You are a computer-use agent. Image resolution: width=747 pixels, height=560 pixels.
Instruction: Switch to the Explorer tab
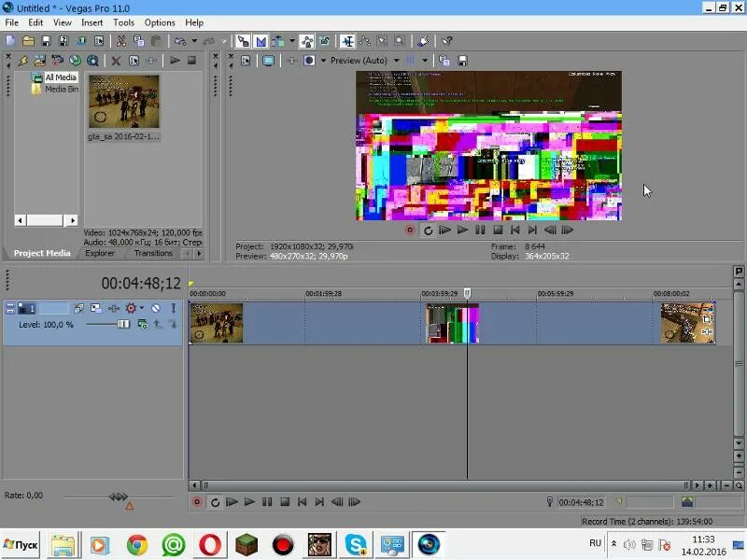[100, 253]
